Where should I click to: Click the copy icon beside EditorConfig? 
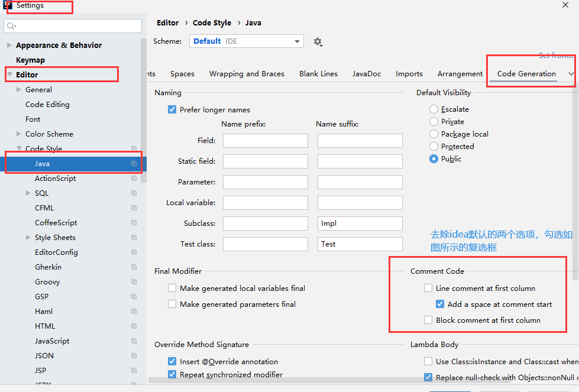point(134,252)
